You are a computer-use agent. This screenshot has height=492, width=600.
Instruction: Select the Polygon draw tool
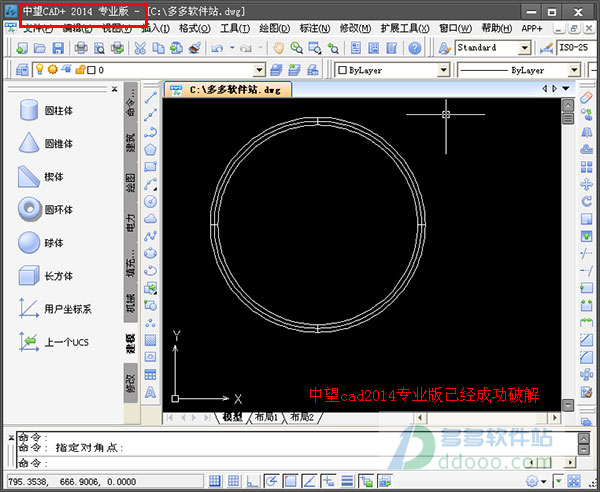pyautogui.click(x=151, y=149)
